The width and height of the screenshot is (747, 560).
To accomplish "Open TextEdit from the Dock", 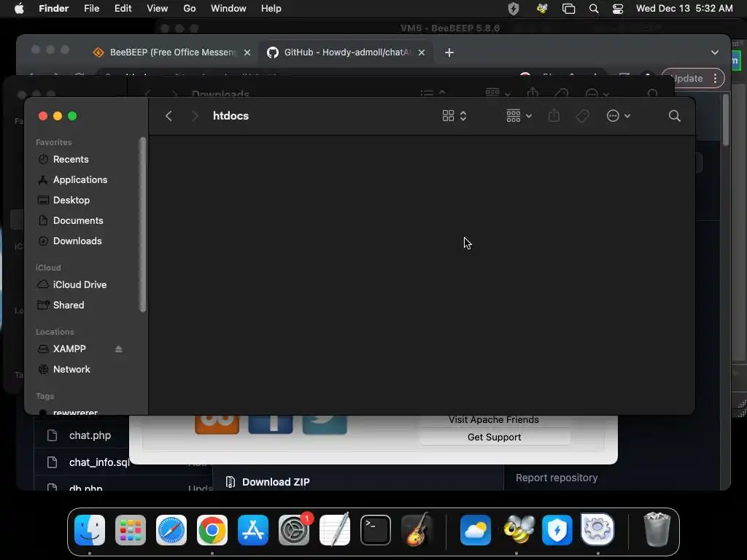I will pos(334,529).
